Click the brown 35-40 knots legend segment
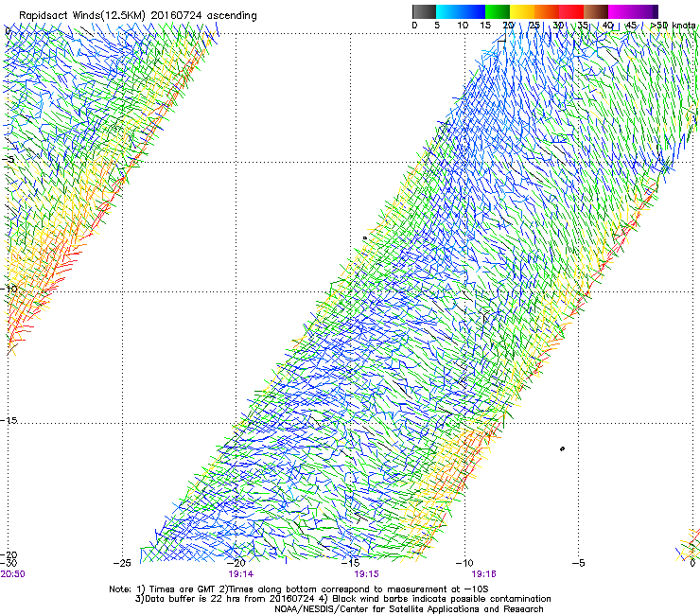This screenshot has height=615, width=700. tap(596, 11)
